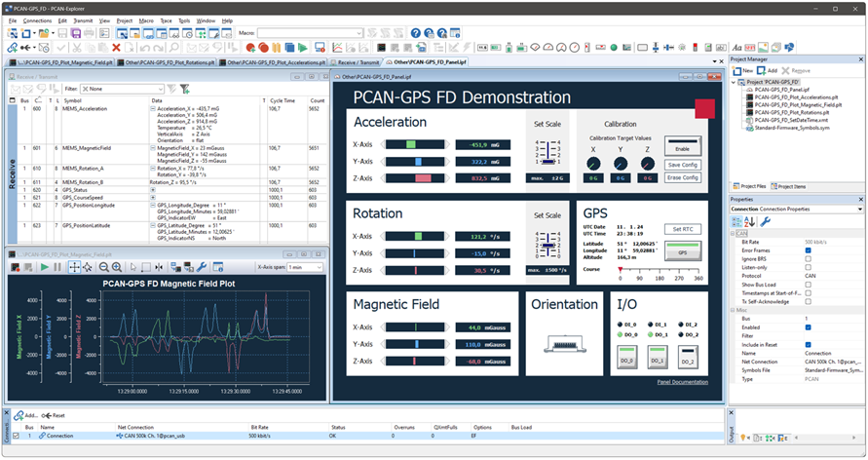Open the Panel Documentation link
Screen dimensions: 868x460
tap(682, 382)
